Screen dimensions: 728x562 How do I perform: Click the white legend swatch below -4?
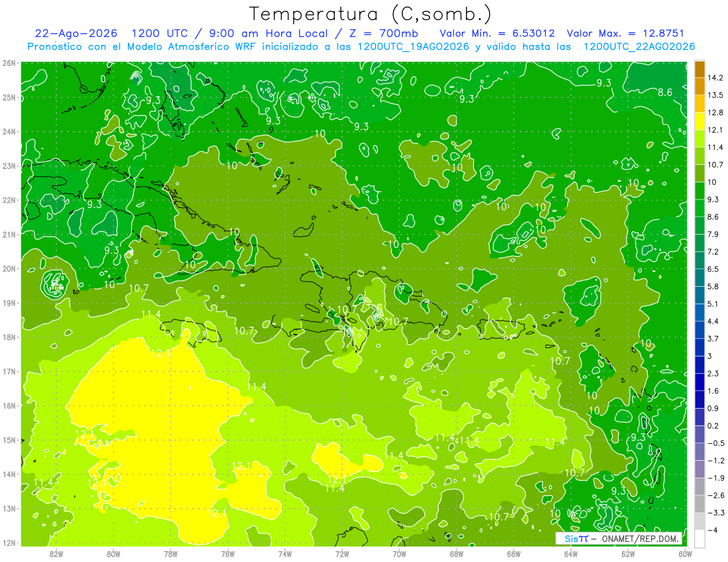pos(699,538)
